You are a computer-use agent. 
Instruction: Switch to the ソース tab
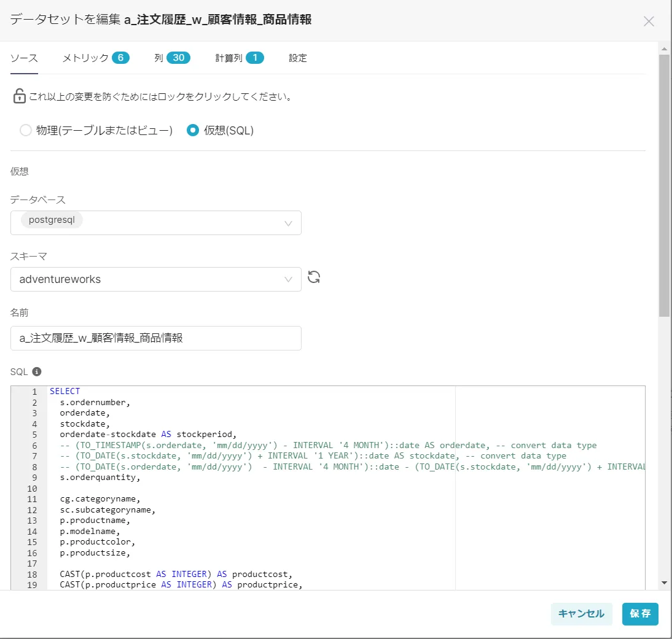pos(24,58)
